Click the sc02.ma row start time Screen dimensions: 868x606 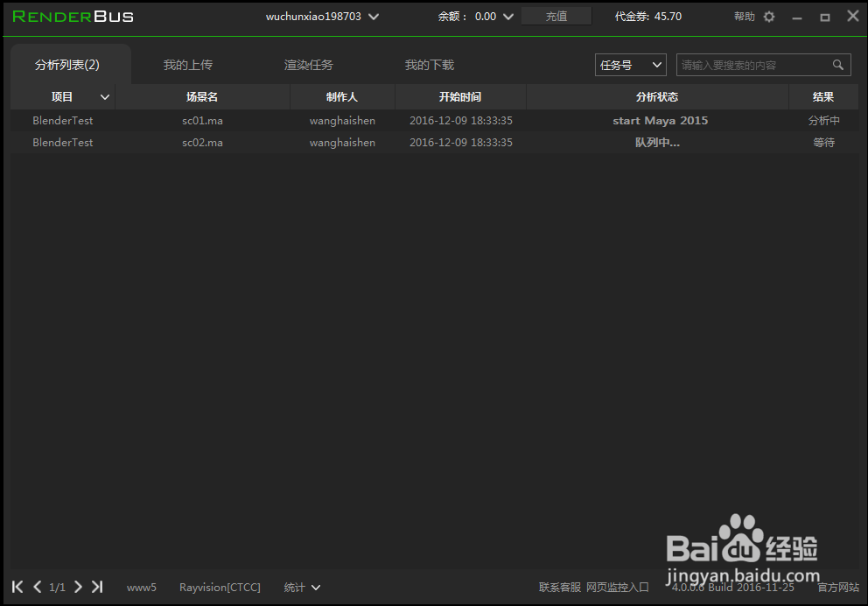(460, 143)
